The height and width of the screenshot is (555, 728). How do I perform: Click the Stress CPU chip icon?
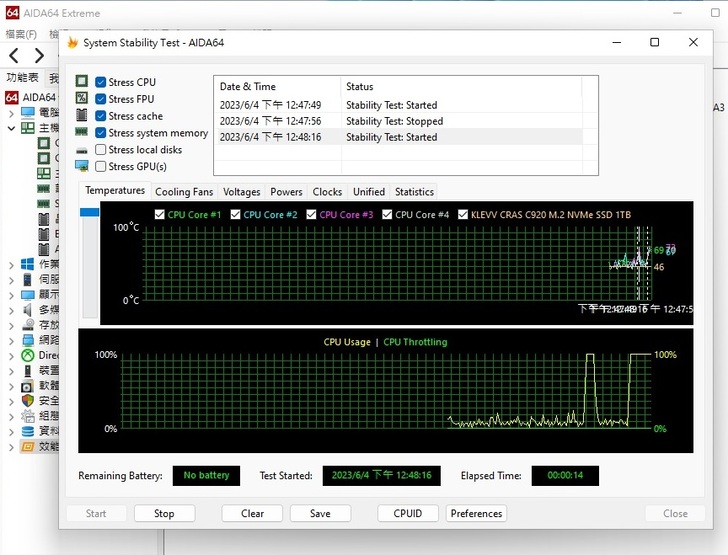point(82,82)
